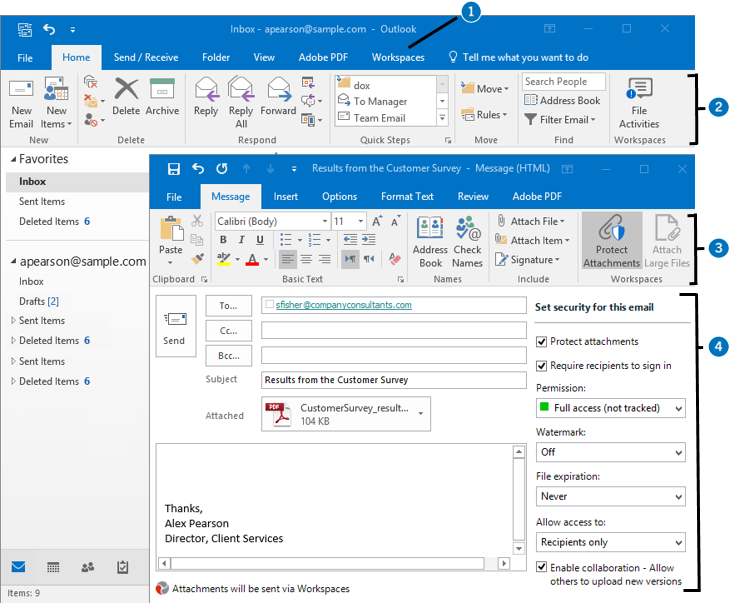730x603 pixels.
Task: Click the increase indent icon
Action: (x=368, y=240)
